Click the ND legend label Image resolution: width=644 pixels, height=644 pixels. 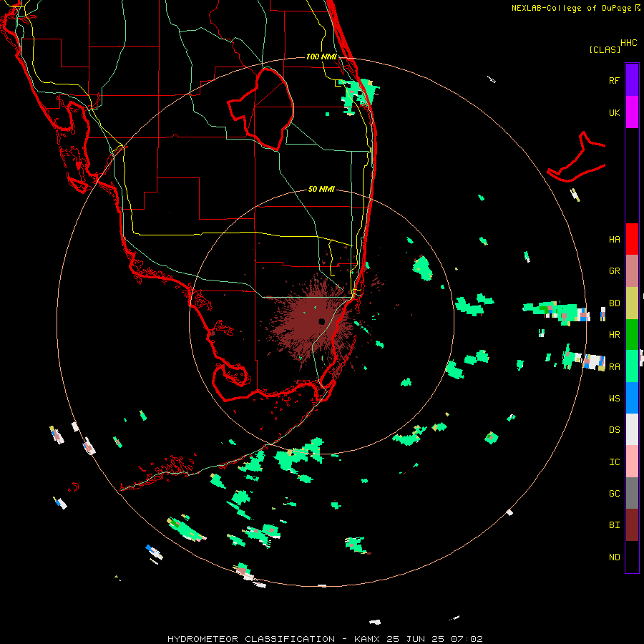pyautogui.click(x=614, y=557)
